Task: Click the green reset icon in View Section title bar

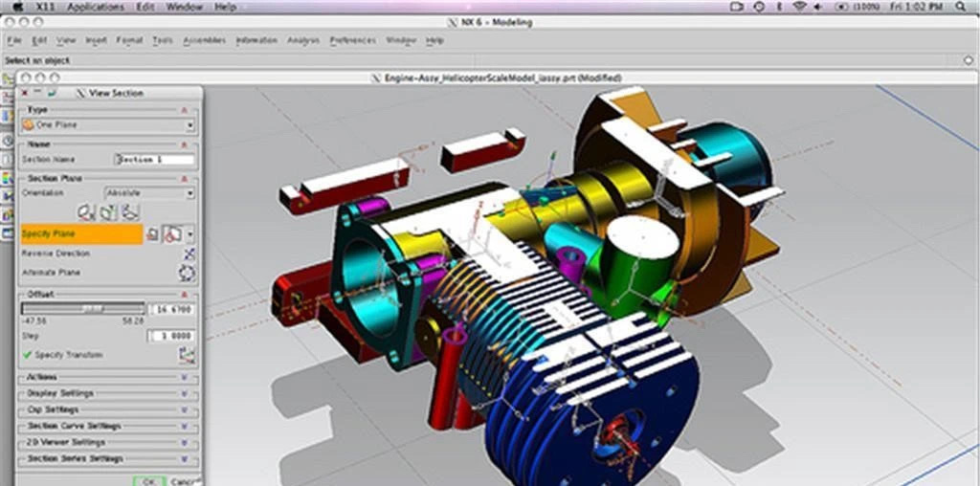Action: pos(52,93)
